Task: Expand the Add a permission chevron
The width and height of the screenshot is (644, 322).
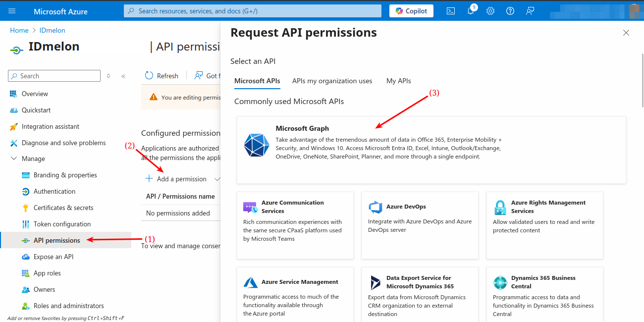Action: 216,179
